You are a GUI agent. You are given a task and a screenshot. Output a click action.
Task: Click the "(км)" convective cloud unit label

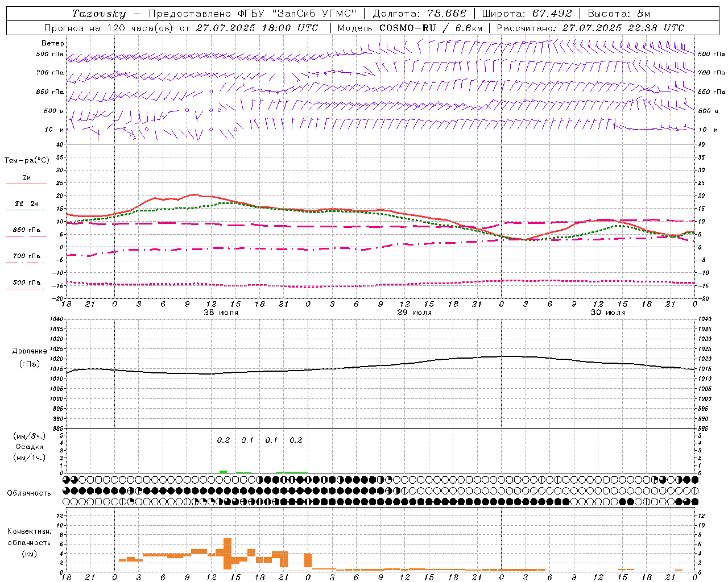click(x=30, y=554)
